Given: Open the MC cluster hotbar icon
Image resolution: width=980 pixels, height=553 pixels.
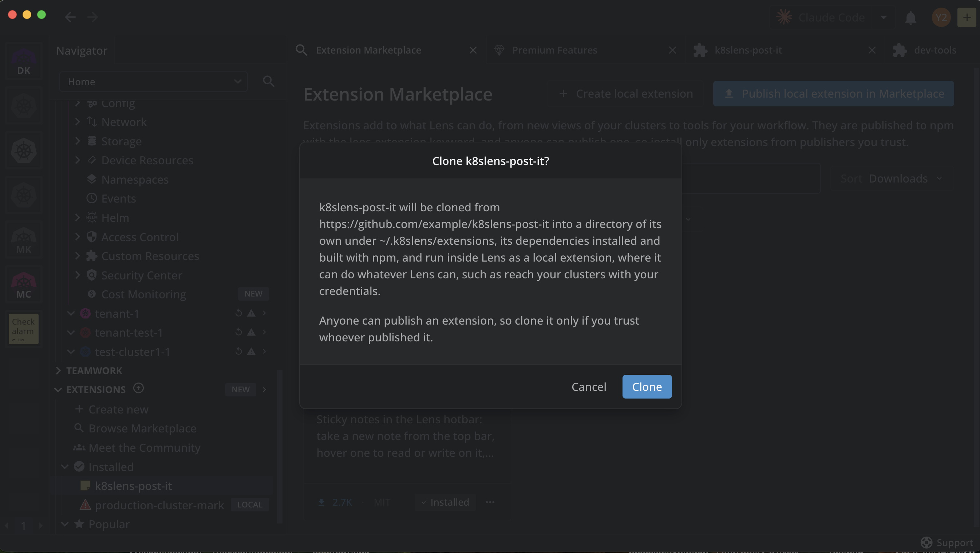Looking at the screenshot, I should click(x=24, y=285).
